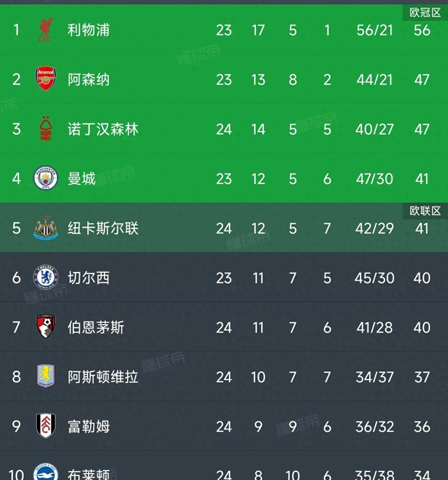This screenshot has width=448, height=480.
Task: Click the Chelsea club badge
Action: coord(46,278)
